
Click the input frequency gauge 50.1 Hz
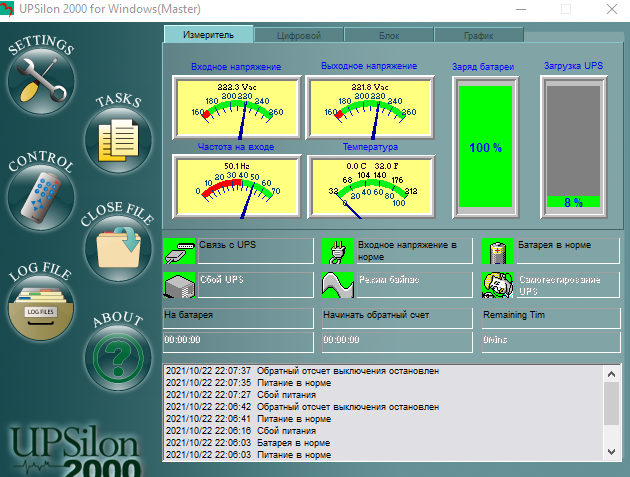(237, 186)
